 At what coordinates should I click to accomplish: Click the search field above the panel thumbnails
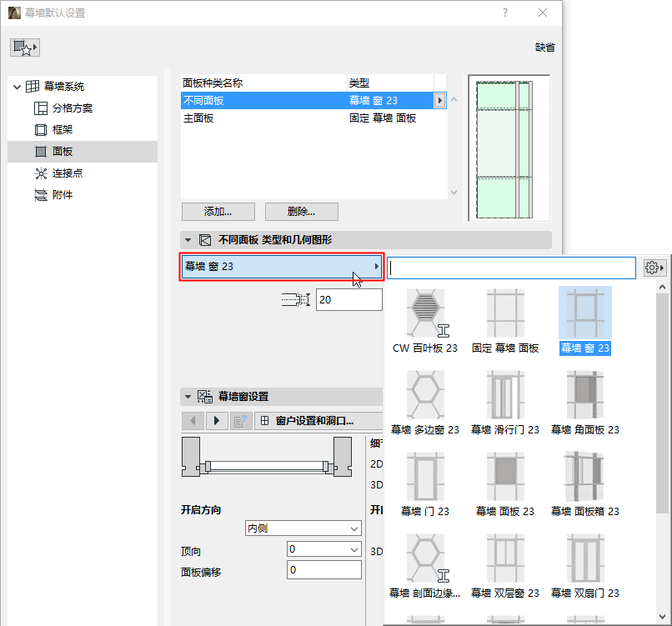point(511,267)
